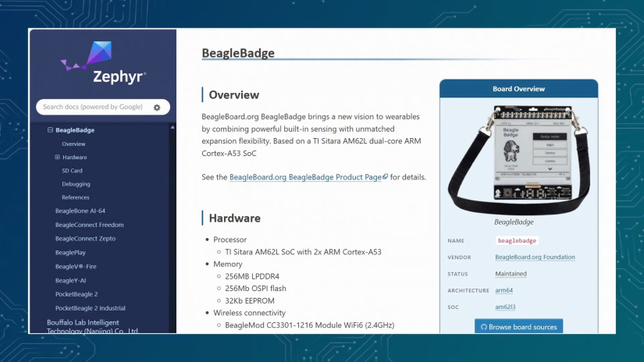Screen dimensions: 644x362
Task: Click GitHub icon on Browse board sources
Action: 483,327
